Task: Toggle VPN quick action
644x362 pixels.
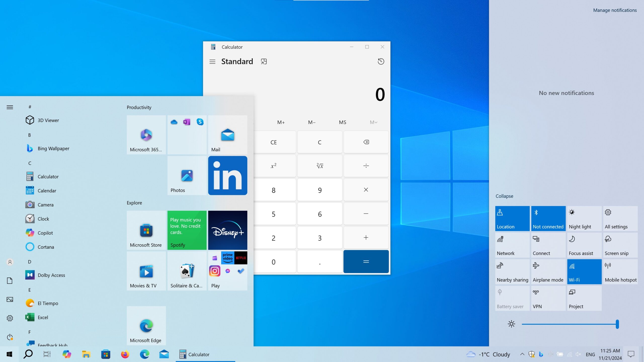Action: [548, 298]
